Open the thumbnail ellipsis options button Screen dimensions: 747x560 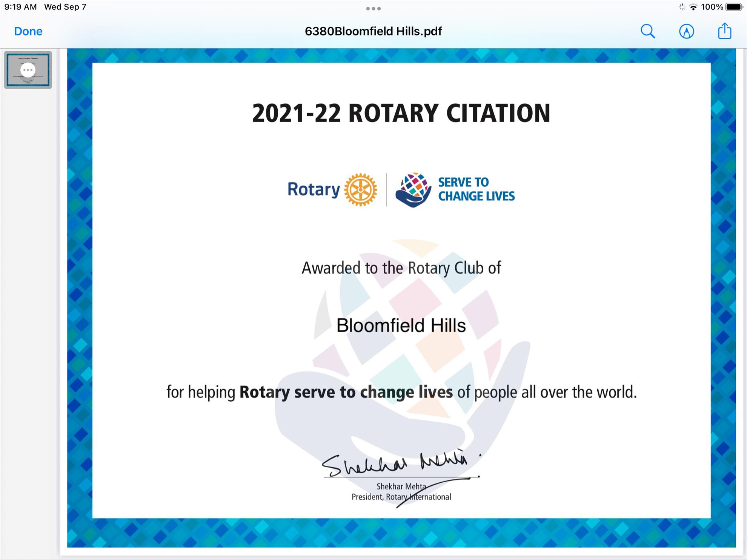28,70
